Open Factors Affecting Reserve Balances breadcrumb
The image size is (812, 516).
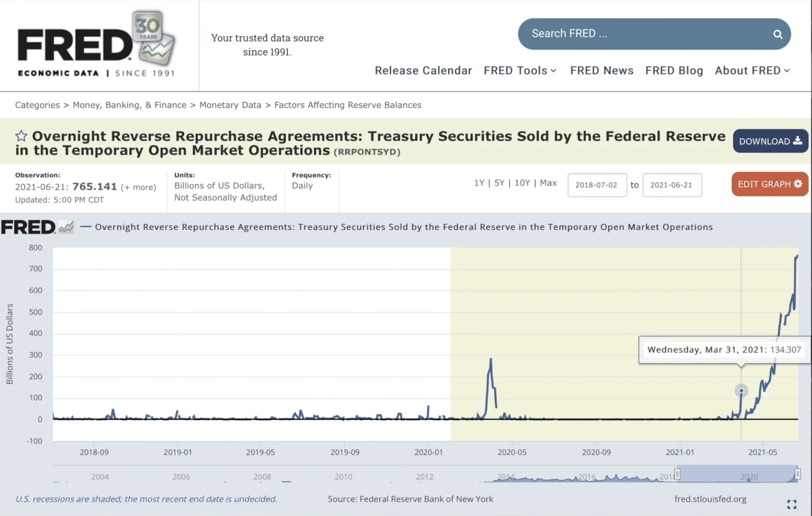[348, 105]
